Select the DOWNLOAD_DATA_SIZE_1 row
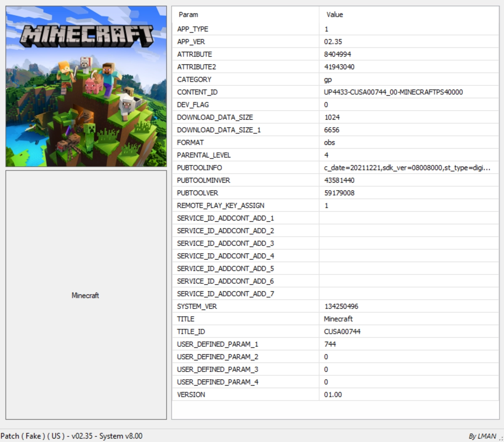 pyautogui.click(x=219, y=130)
